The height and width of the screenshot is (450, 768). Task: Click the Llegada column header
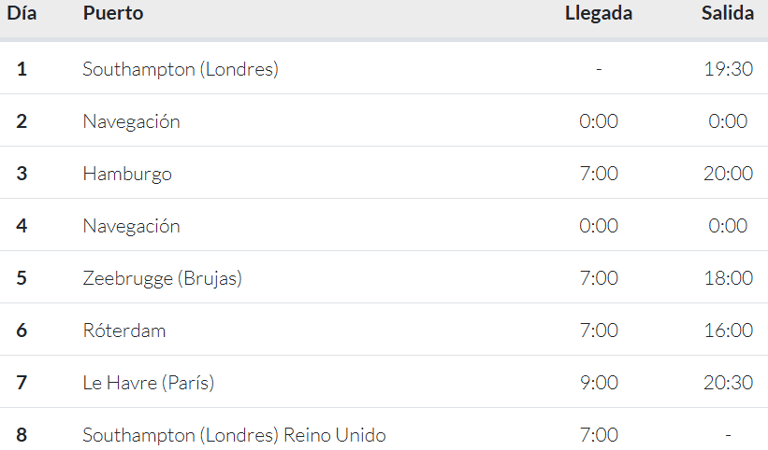[x=599, y=13]
